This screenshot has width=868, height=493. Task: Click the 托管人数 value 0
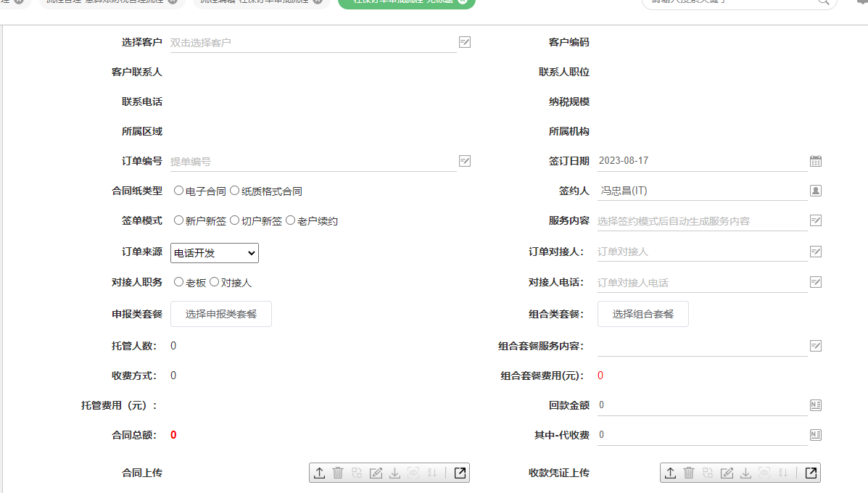click(x=173, y=346)
